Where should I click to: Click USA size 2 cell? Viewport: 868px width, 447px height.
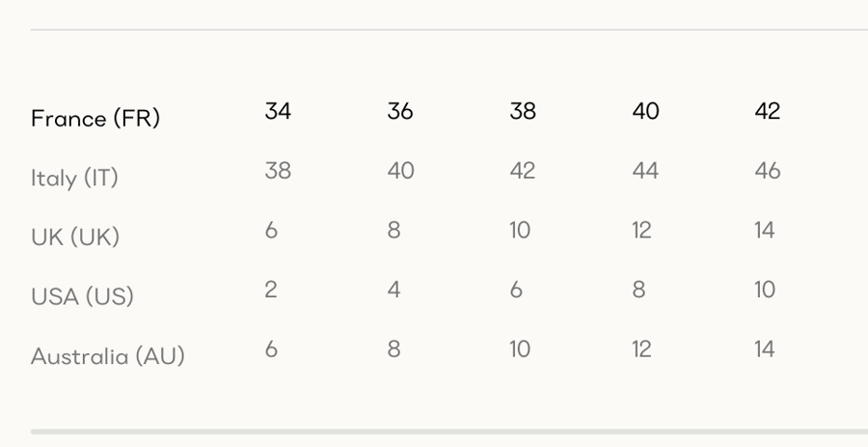click(271, 290)
